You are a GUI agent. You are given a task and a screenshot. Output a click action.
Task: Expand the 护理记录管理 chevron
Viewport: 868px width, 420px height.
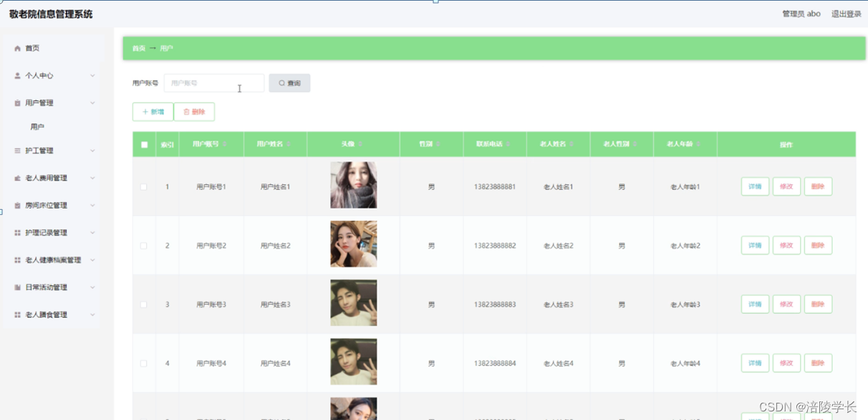92,232
